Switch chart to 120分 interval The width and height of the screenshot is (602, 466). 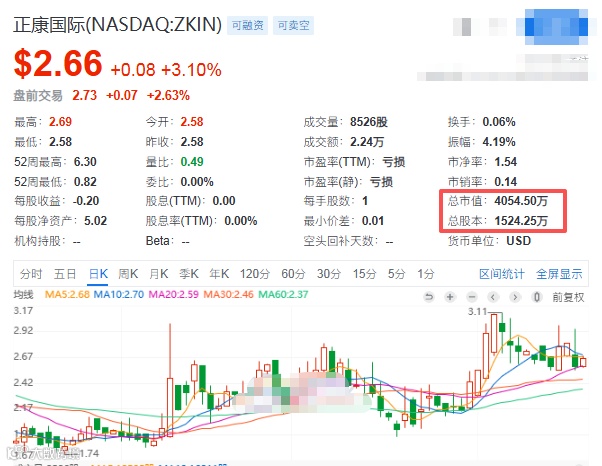255,274
